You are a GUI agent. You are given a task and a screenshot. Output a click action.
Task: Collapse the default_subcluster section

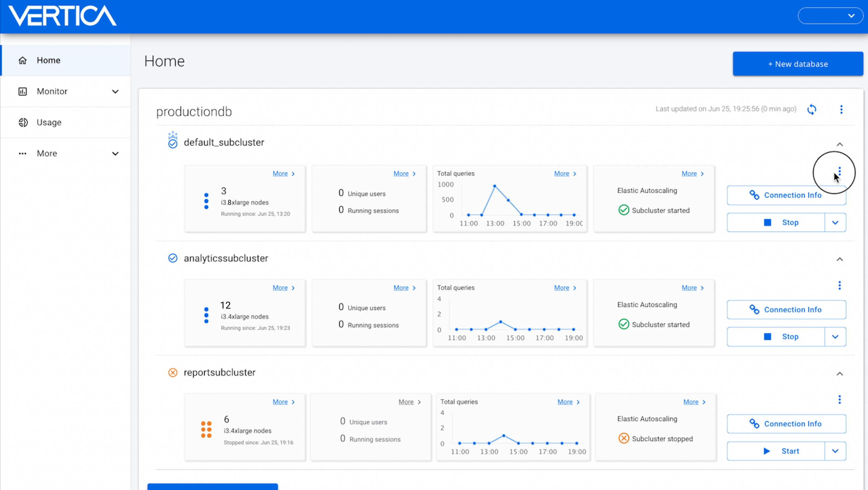pyautogui.click(x=840, y=145)
